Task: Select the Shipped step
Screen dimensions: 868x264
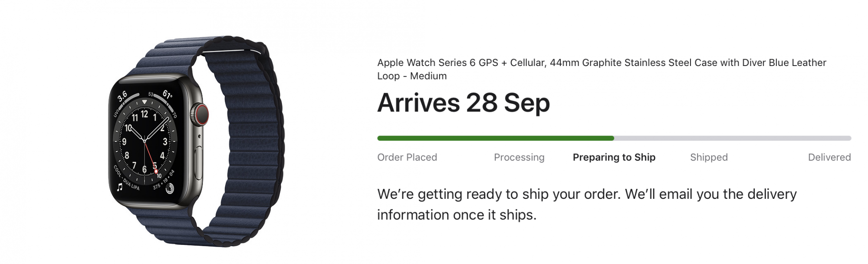Action: [709, 157]
